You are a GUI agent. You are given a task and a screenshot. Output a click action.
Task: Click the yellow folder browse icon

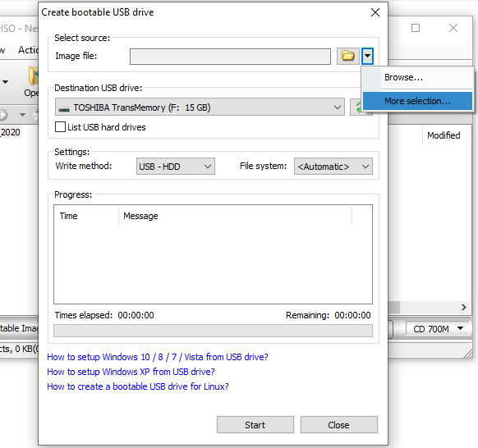point(348,56)
